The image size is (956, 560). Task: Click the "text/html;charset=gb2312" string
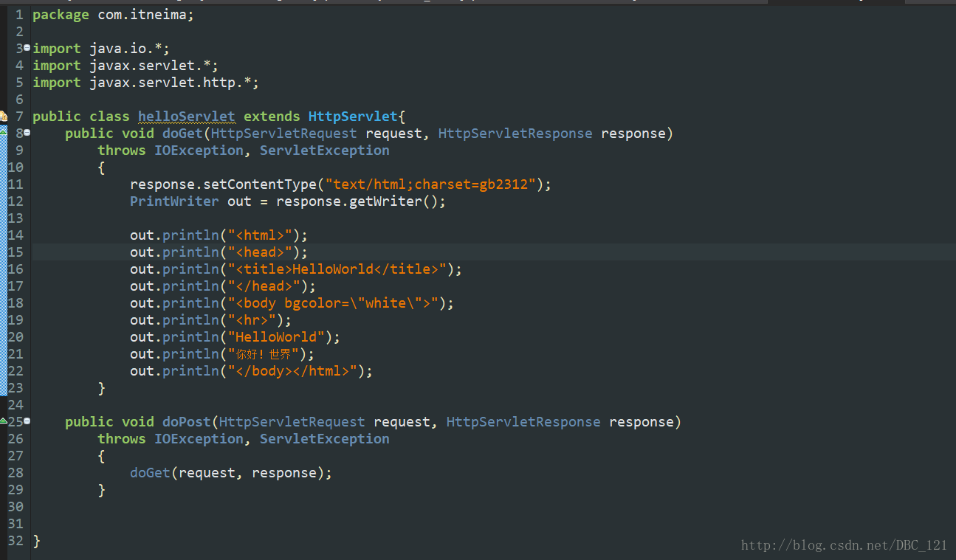click(x=430, y=184)
